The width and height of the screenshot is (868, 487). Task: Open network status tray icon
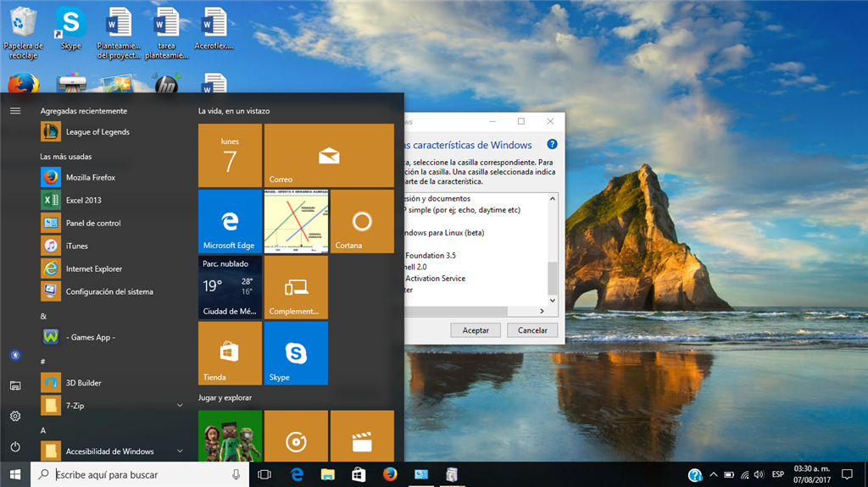[744, 474]
